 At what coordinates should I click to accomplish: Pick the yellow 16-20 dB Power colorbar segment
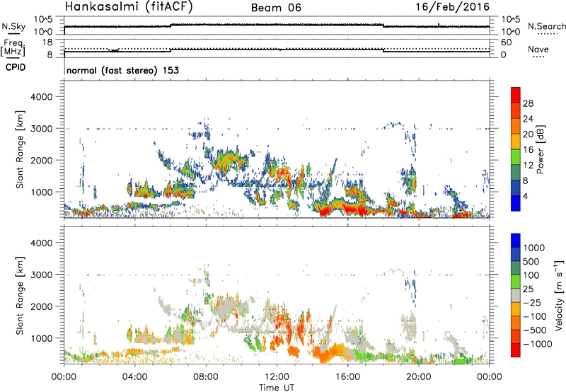tap(516, 142)
